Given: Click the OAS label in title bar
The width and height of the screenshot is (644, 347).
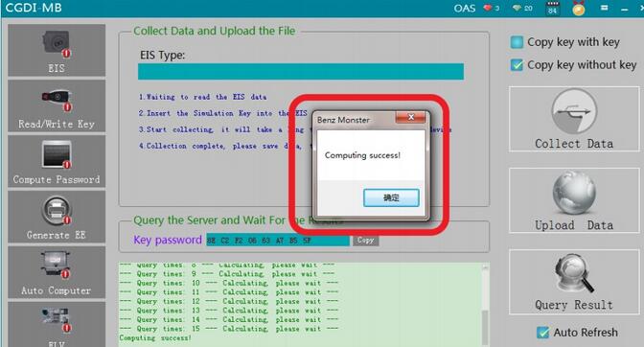Looking at the screenshot, I should (465, 9).
